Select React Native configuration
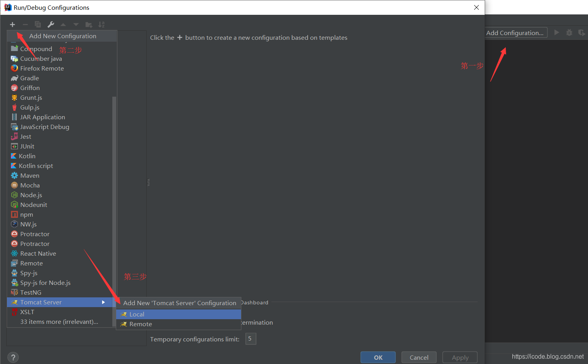 (59, 253)
